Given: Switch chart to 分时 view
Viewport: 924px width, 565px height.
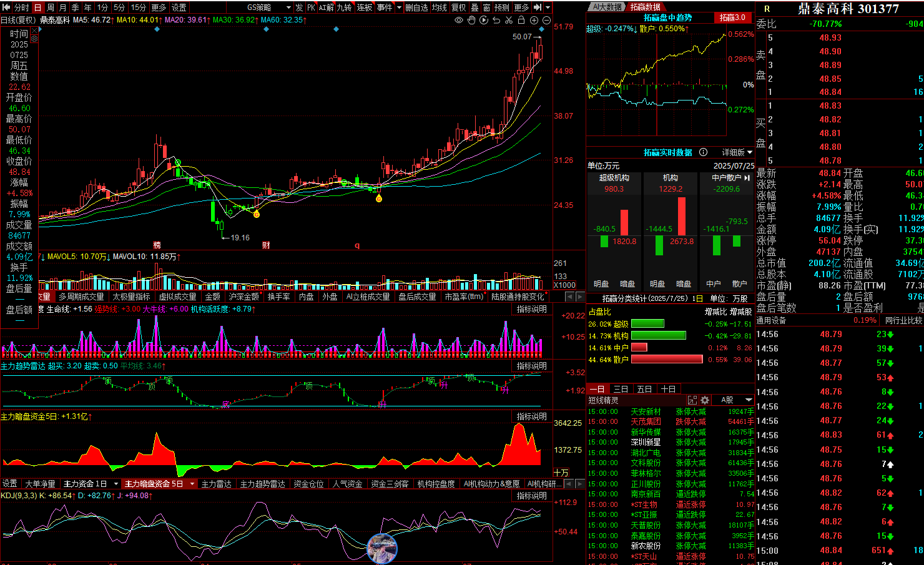Looking at the screenshot, I should click(22, 7).
